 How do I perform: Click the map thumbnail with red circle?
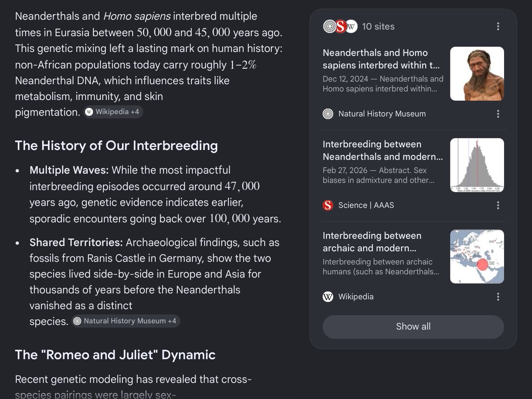click(477, 257)
